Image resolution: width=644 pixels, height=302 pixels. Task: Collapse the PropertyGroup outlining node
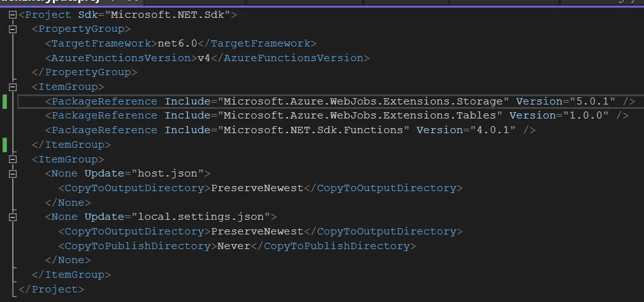[13, 29]
